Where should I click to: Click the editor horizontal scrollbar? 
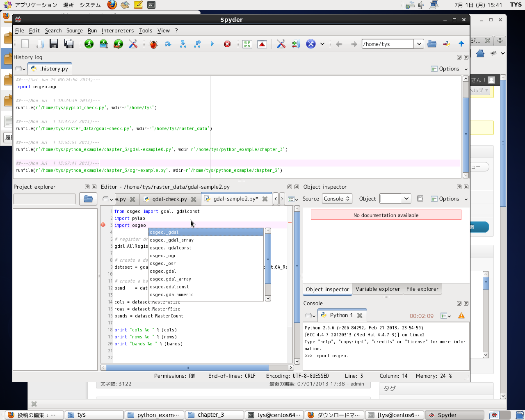pos(187,368)
